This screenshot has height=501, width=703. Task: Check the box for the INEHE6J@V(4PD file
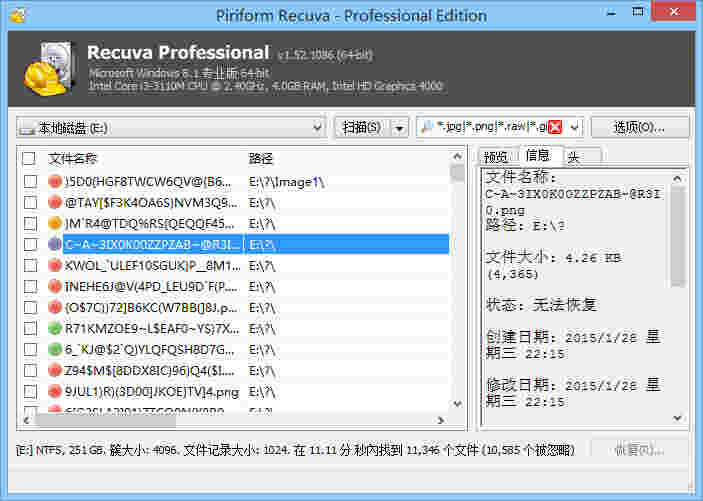pyautogui.click(x=30, y=286)
